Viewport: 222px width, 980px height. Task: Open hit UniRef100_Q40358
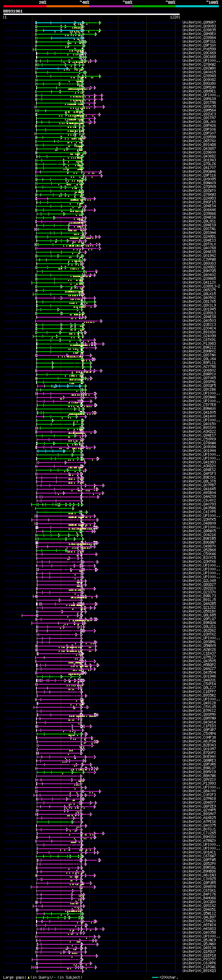pyautogui.click(x=199, y=933)
